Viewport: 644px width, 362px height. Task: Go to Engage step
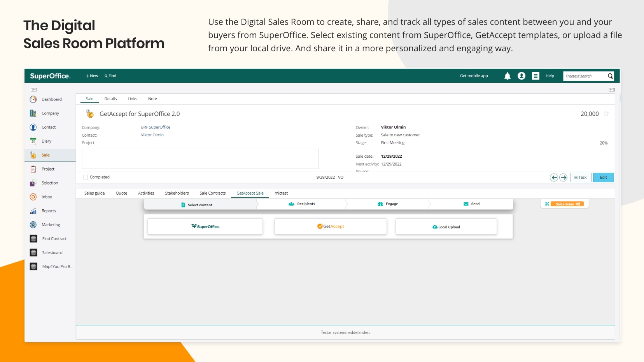coord(388,204)
